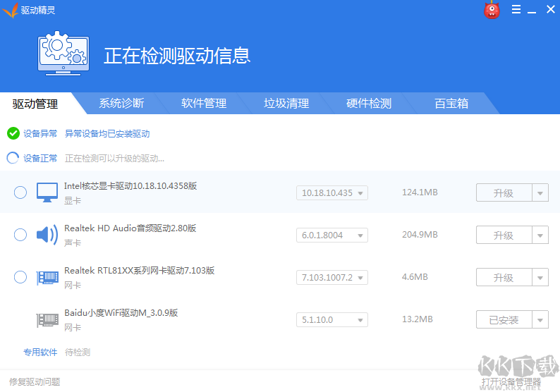This screenshot has width=560, height=392.
Task: Click the Baidu WiFi network card icon
Action: [x=47, y=319]
